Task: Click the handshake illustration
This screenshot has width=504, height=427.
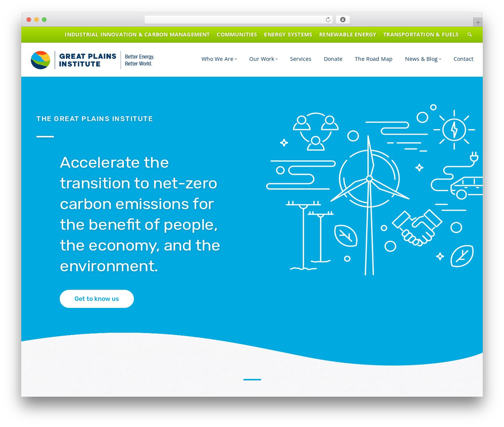Action: [x=417, y=228]
